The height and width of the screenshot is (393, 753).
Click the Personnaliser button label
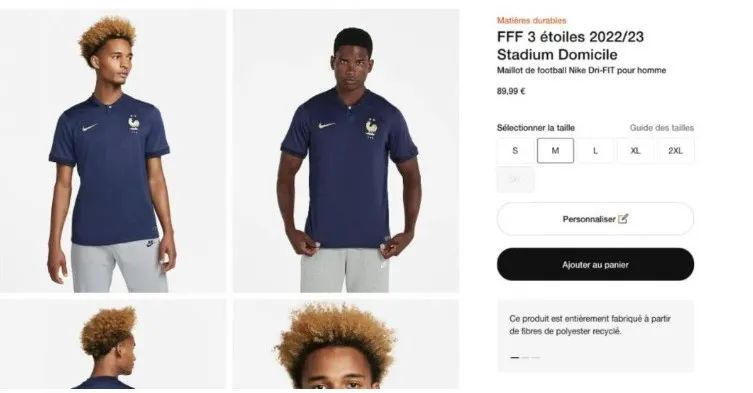[589, 219]
